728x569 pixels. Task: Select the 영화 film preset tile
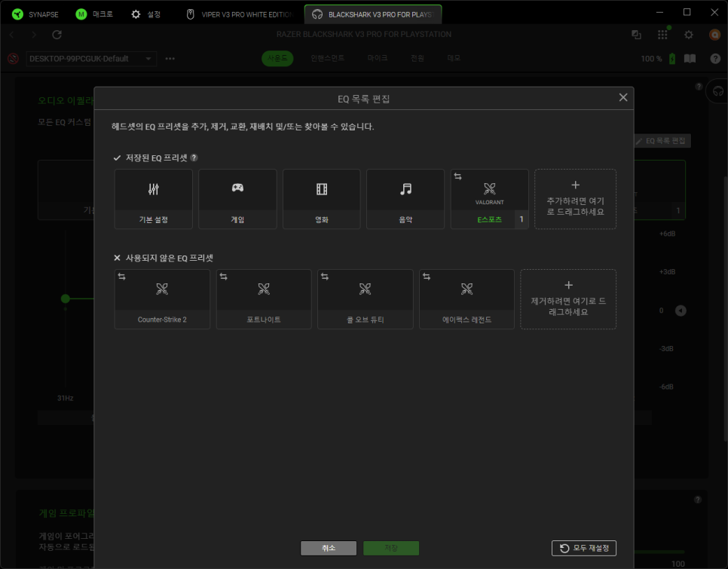coord(322,198)
